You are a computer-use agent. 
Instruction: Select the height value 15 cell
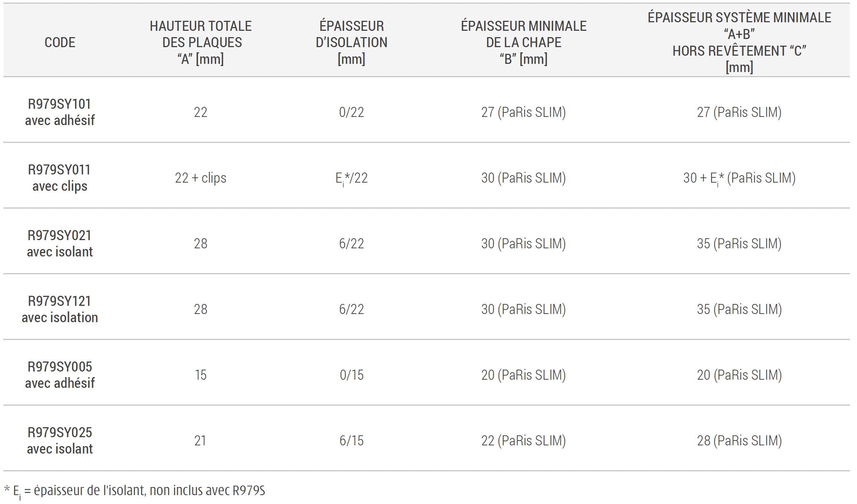pos(201,375)
